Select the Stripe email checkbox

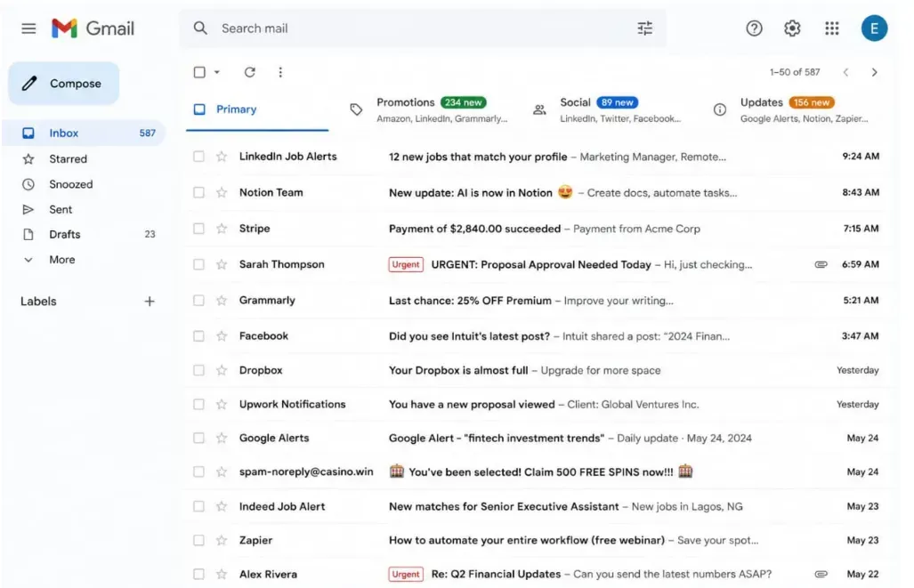click(198, 229)
